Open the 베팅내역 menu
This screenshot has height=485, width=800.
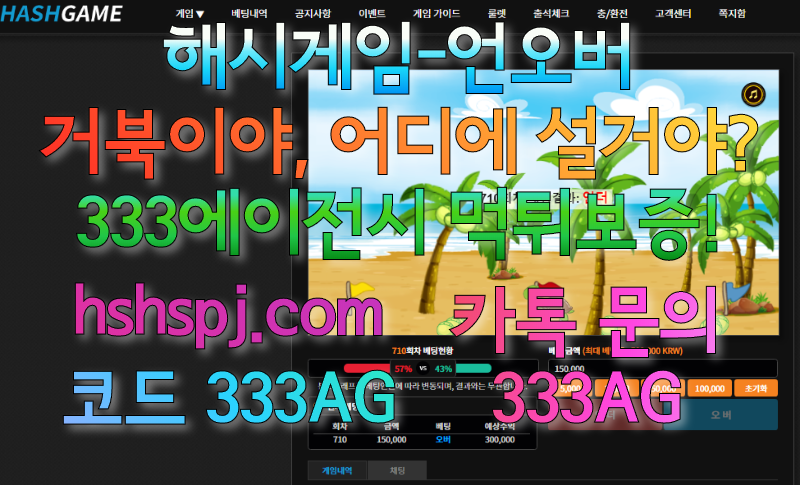click(x=249, y=14)
